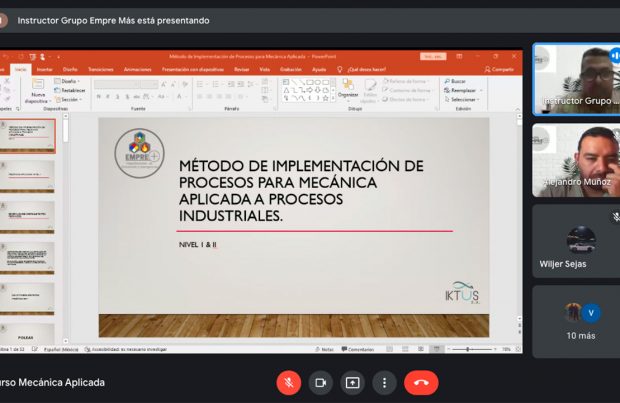Select the triangle shape in gallery
The width and height of the screenshot is (620, 403).
(x=286, y=90)
